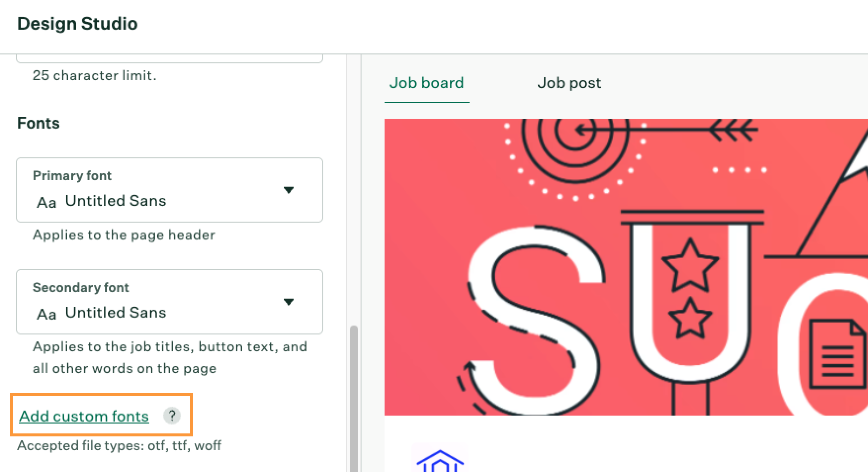Select the Primary font Untitled Sans box
Image resolution: width=868 pixels, height=472 pixels.
pos(170,190)
